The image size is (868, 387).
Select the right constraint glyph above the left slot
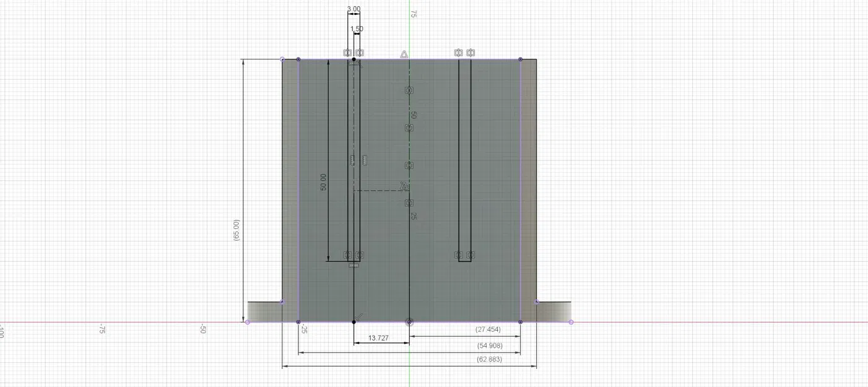click(x=360, y=53)
